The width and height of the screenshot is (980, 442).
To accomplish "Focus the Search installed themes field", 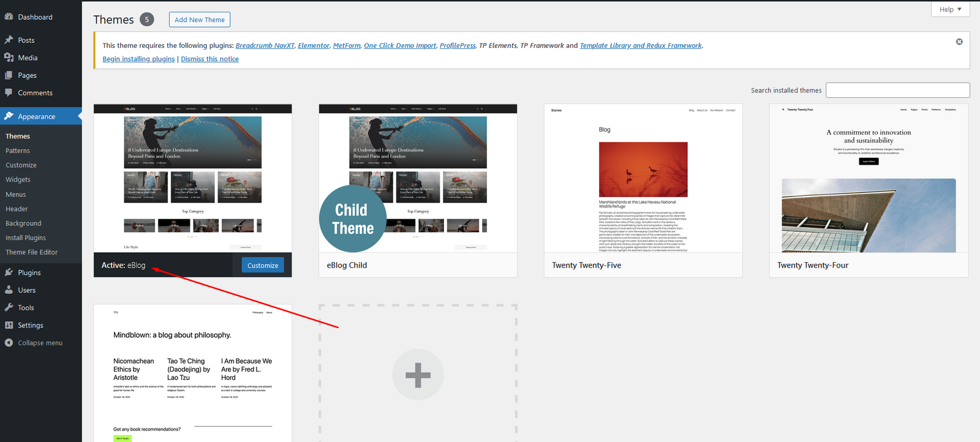I will (x=897, y=90).
